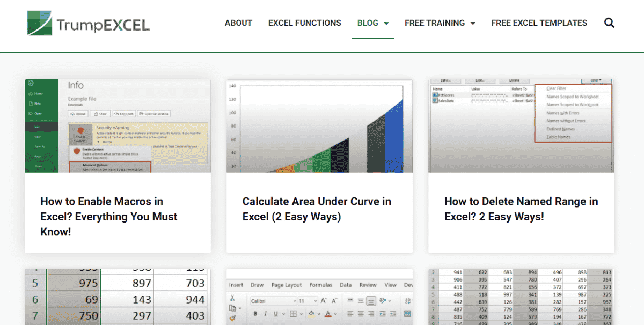
Task: Click the Increase Font Size icon
Action: pyautogui.click(x=324, y=301)
